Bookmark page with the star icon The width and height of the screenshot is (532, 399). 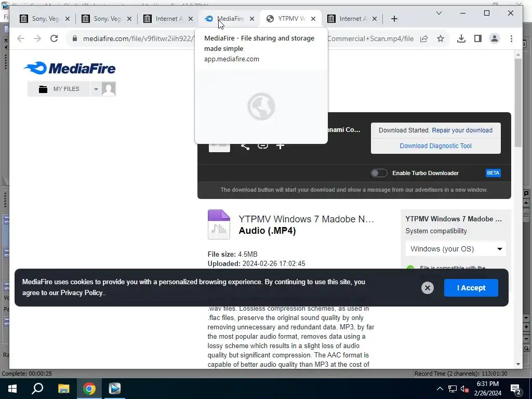[441, 38]
